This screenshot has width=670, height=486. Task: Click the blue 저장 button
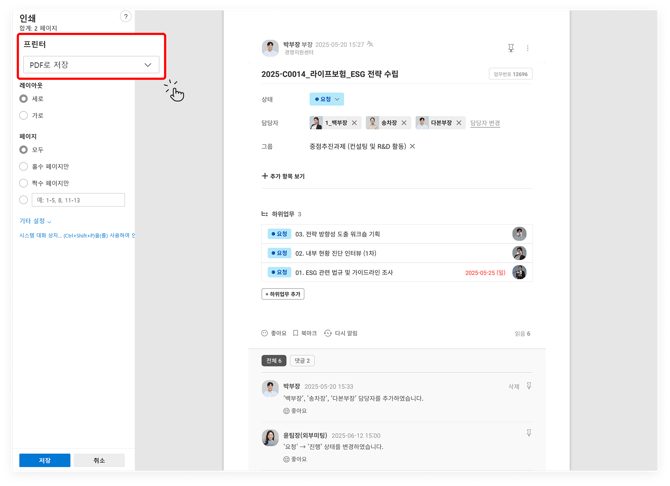(45, 461)
